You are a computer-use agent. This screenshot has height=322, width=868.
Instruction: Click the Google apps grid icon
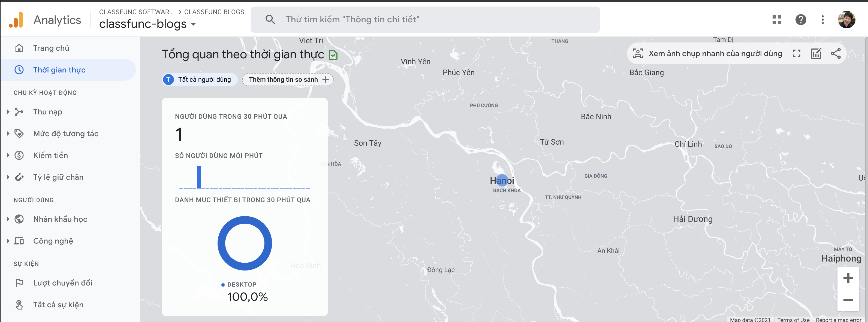pos(777,20)
